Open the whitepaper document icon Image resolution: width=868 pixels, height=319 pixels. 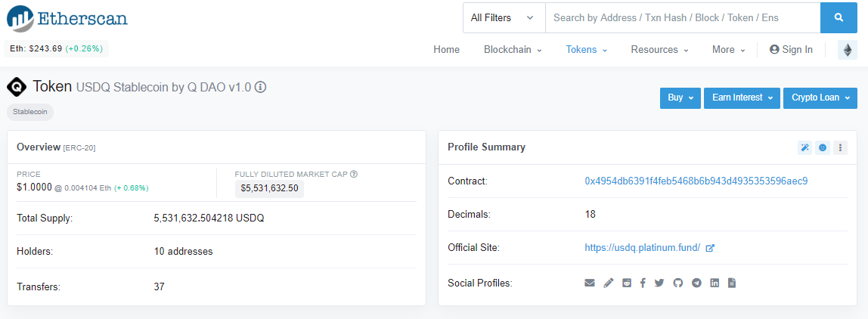click(732, 283)
